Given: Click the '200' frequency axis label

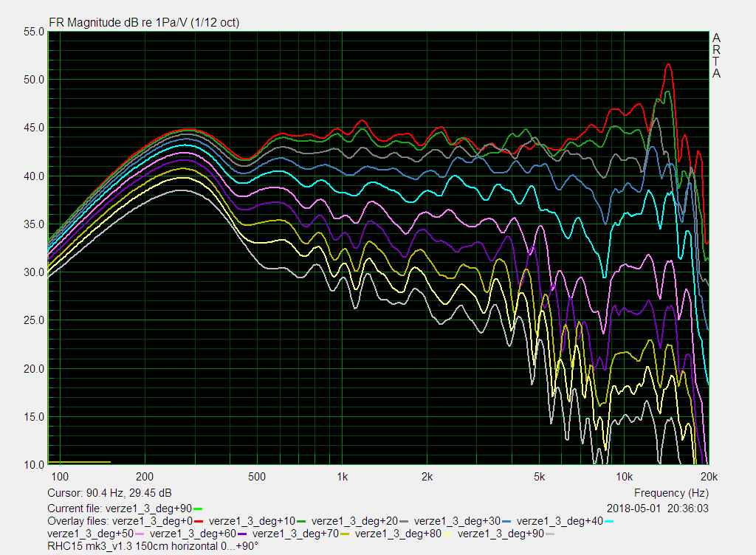Looking at the screenshot, I should (x=145, y=477).
